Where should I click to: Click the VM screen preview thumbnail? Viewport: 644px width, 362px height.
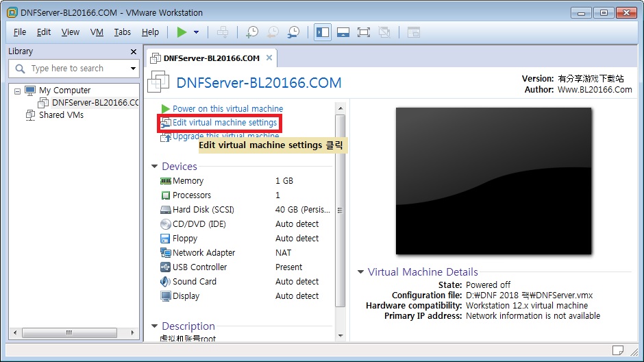[494, 181]
